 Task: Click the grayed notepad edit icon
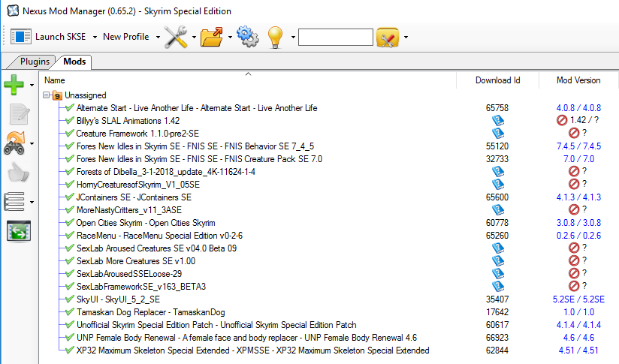(19, 114)
